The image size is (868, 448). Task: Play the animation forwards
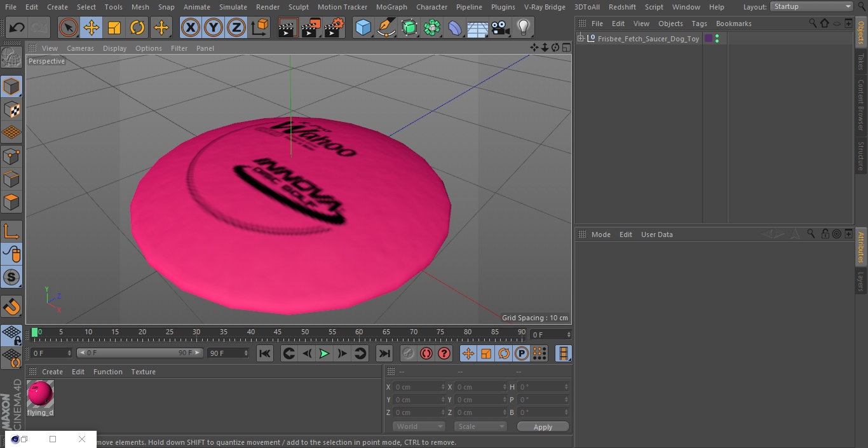[324, 353]
